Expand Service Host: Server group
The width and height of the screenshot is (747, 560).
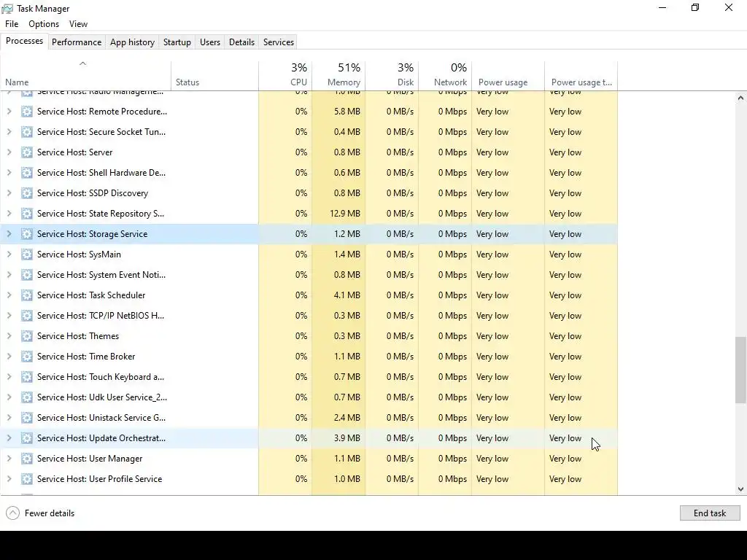[9, 152]
